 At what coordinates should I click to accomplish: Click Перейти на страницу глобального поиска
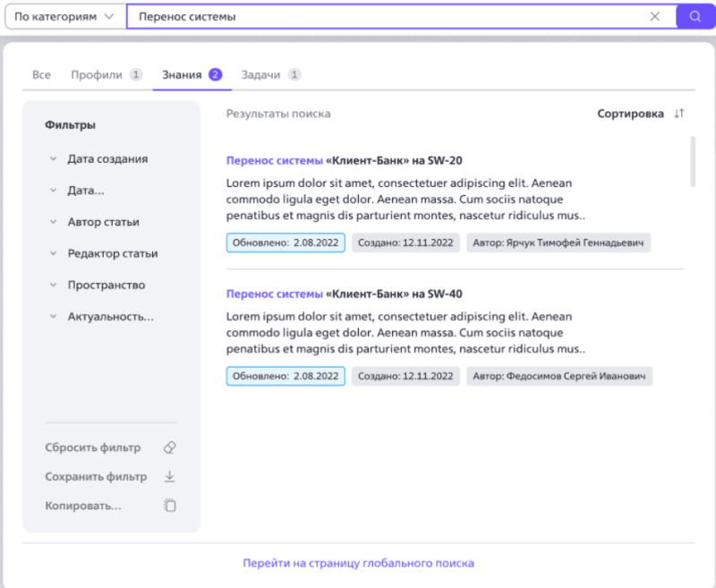[358, 564]
